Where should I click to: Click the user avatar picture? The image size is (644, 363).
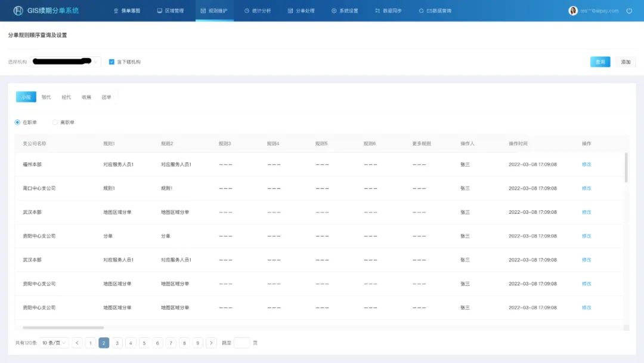(x=573, y=11)
